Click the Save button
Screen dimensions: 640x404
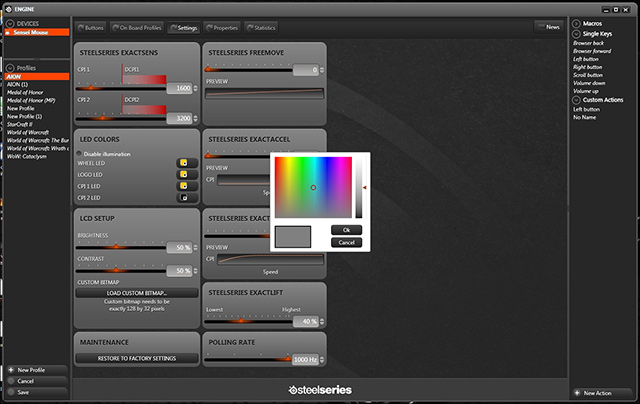pos(36,392)
